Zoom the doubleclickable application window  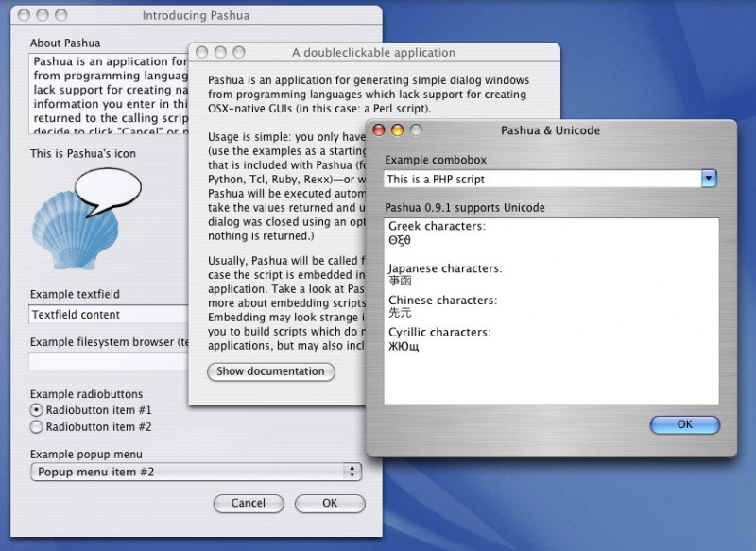[x=239, y=52]
